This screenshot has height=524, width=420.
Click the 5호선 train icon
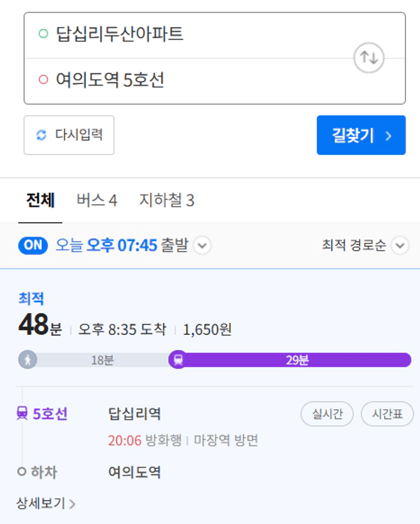point(22,413)
